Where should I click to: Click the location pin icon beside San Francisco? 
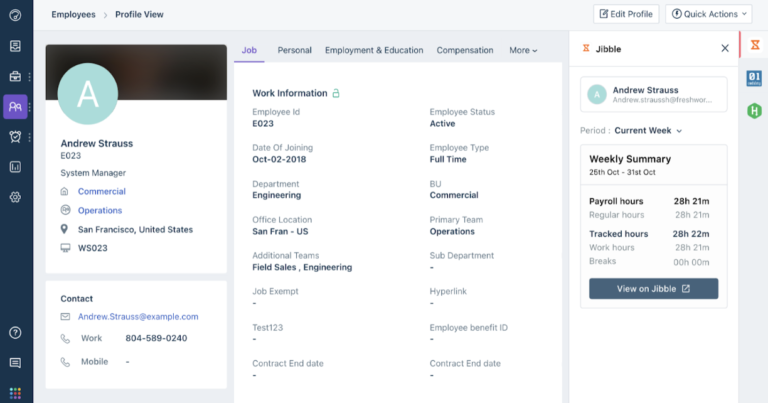[64, 229]
